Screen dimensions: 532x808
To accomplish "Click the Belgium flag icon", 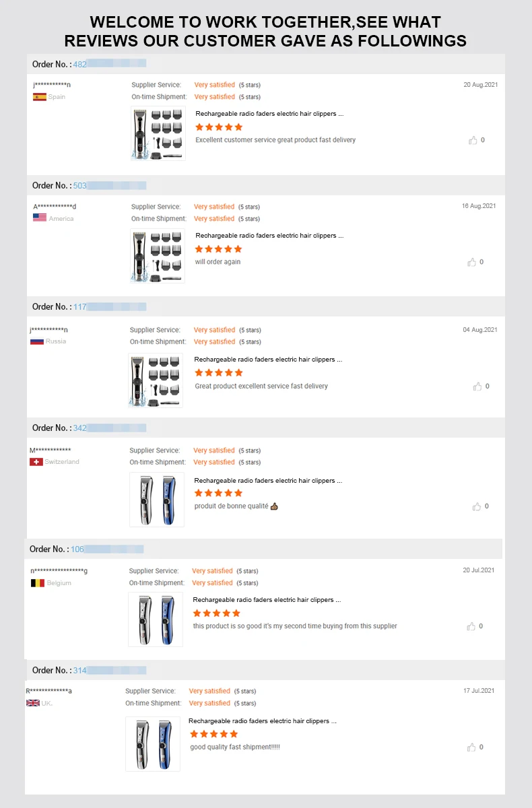I will click(38, 583).
